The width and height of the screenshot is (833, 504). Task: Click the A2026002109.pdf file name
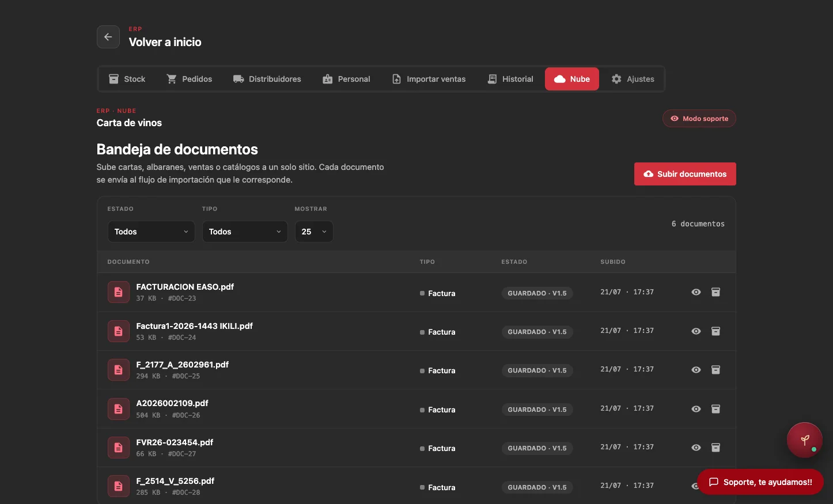(172, 403)
